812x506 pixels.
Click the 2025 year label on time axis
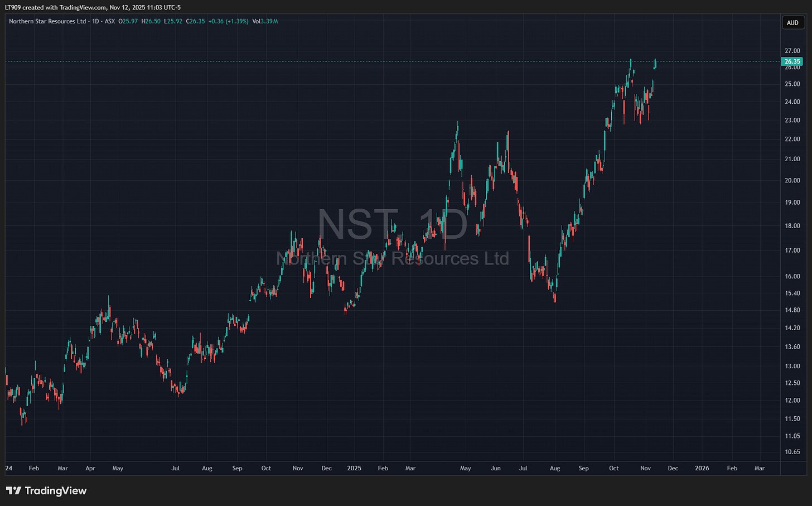pos(354,468)
